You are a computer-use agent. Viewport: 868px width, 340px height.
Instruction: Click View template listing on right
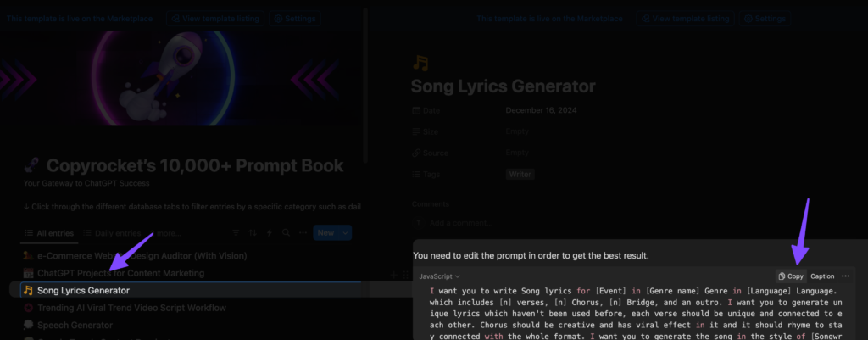click(687, 18)
